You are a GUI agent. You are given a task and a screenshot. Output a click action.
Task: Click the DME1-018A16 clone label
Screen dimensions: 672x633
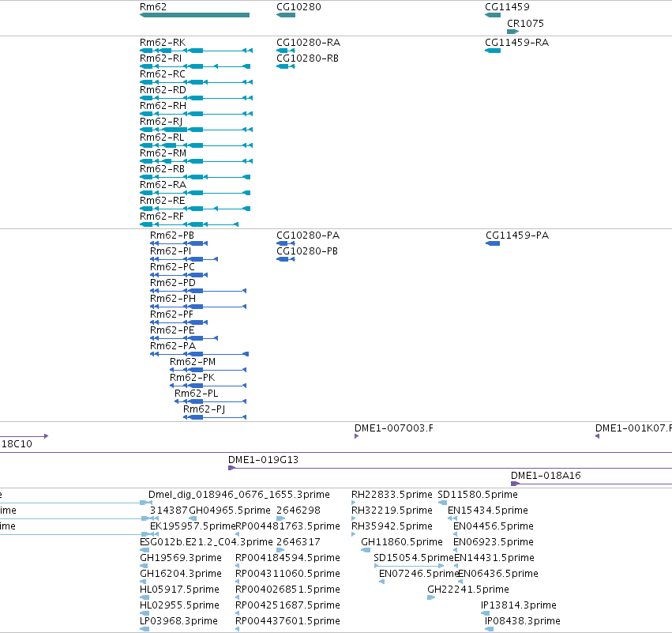pyautogui.click(x=546, y=476)
